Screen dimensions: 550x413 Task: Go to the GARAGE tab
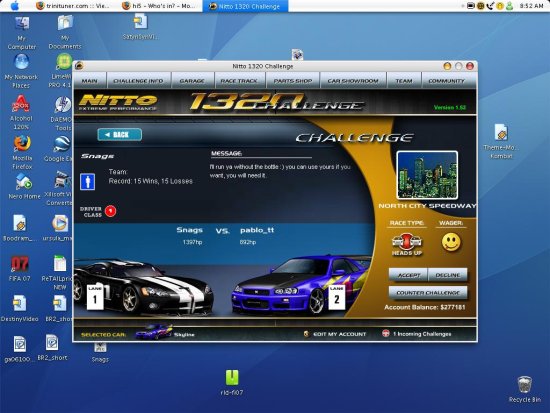(192, 81)
